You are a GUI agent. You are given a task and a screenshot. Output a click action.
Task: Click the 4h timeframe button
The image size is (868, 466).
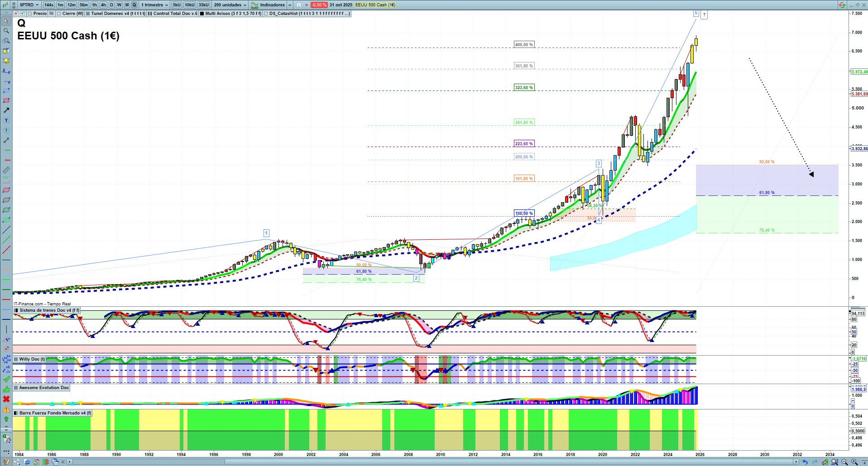pos(103,5)
